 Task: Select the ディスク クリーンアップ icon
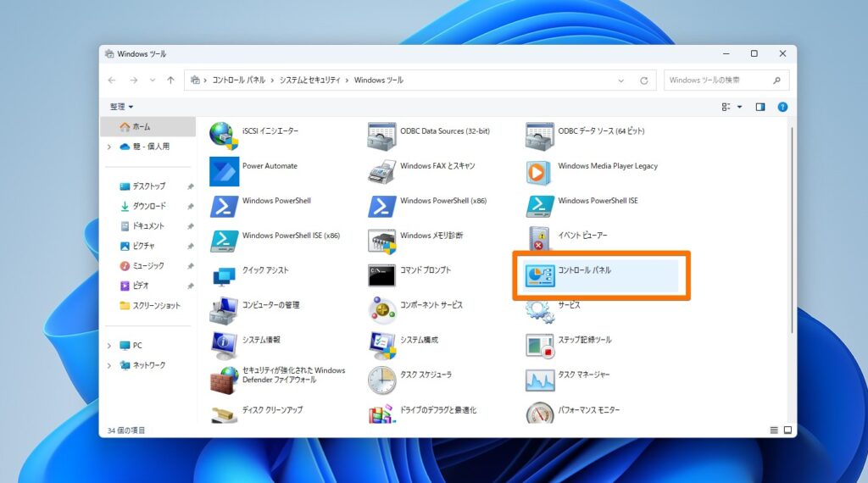pos(224,414)
